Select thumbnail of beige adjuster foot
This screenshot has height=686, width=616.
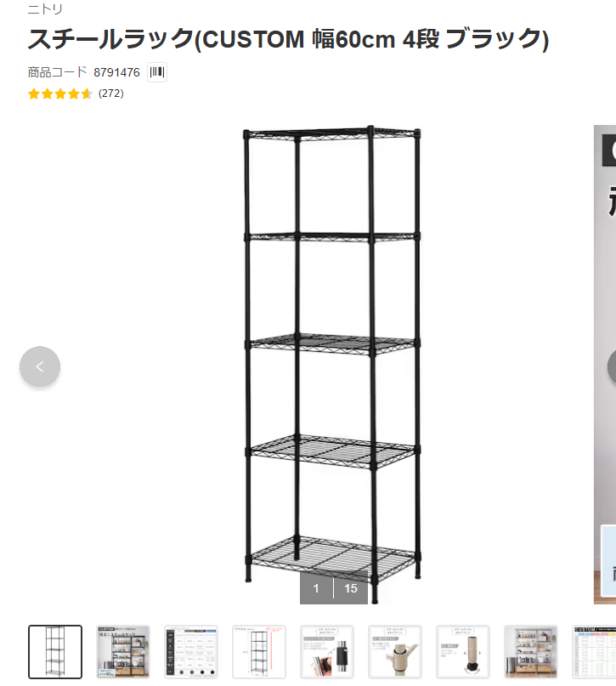tap(463, 652)
